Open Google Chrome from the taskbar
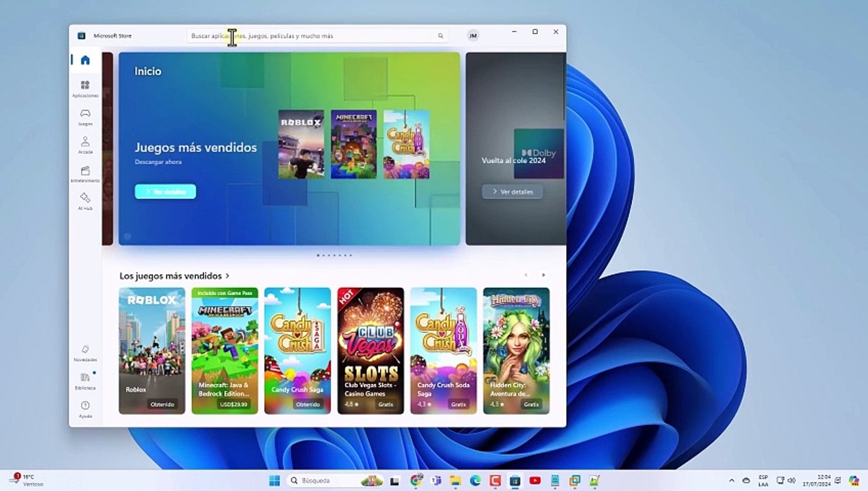Viewport: 868px width, 491px height. tap(416, 480)
